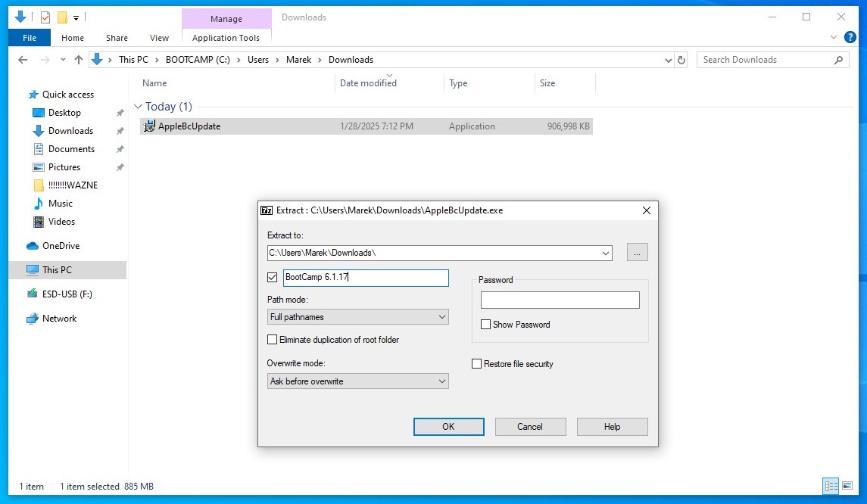Confirm extraction with OK button
Screen dimensions: 867x504
point(448,427)
